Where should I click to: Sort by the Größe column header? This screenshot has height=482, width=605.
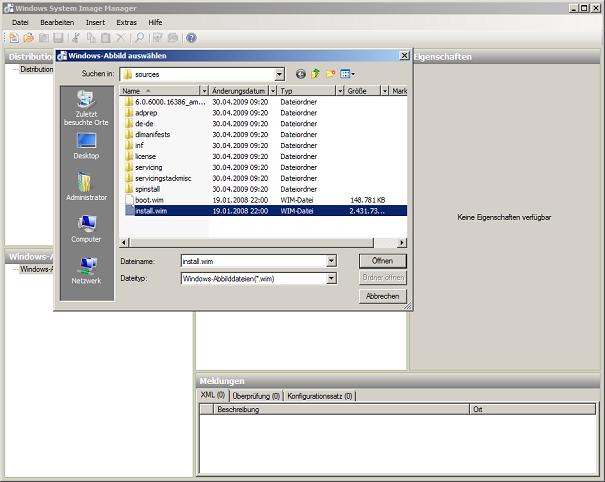point(362,91)
